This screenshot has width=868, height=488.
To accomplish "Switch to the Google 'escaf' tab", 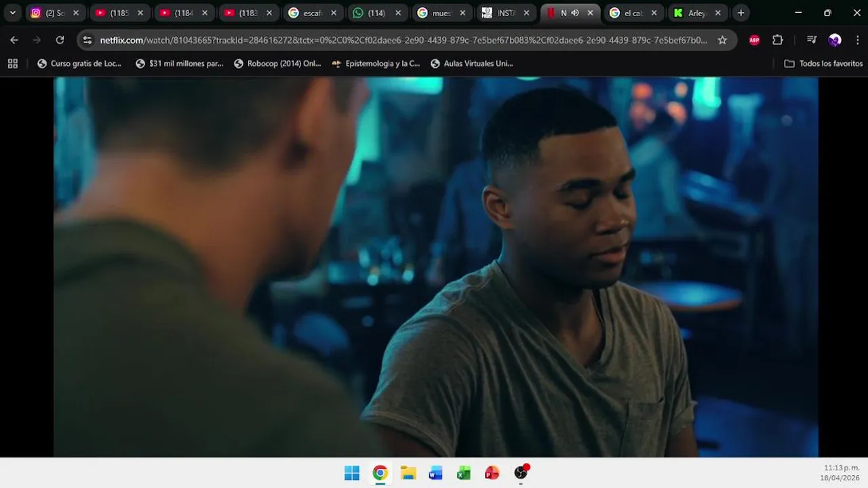I will point(312,13).
